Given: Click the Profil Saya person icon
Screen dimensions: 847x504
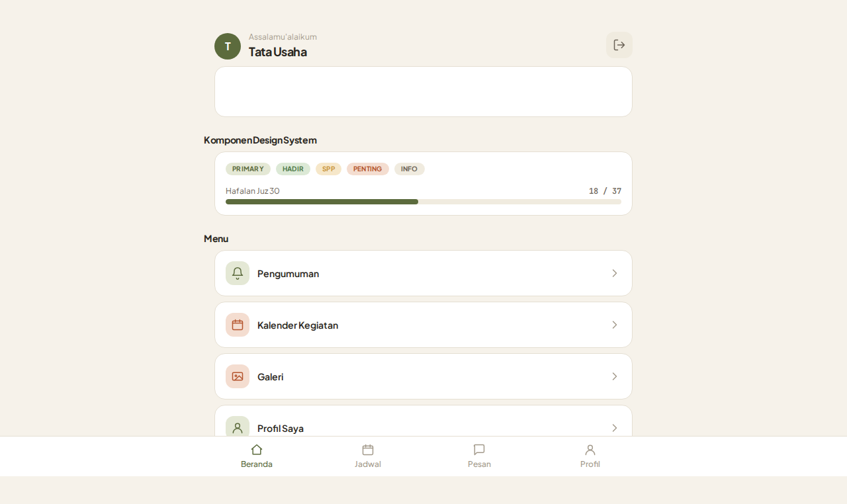Looking at the screenshot, I should 238,428.
